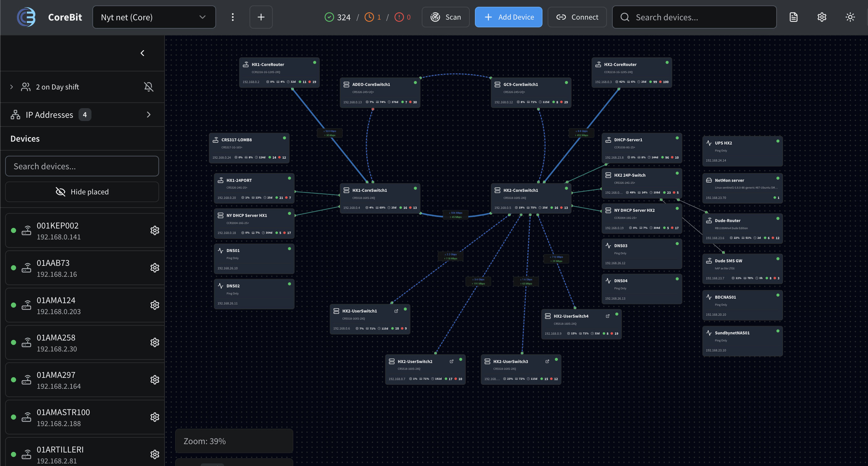Viewport: 868px width, 466px height.
Task: Click the plus icon to add network
Action: [261, 17]
